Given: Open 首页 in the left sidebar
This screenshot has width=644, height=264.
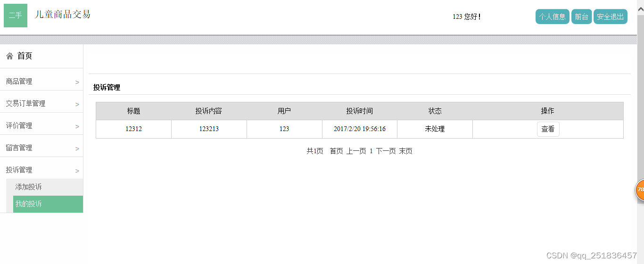Looking at the screenshot, I should click(25, 56).
